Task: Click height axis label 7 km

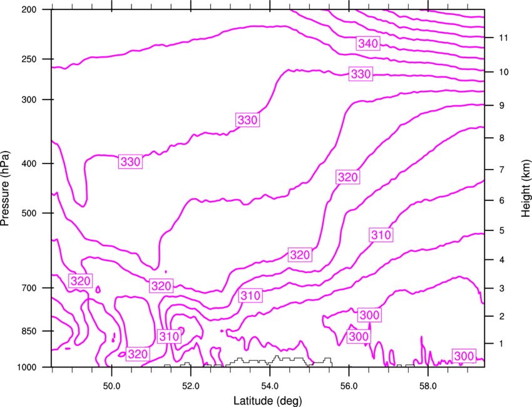Action: pyautogui.click(x=502, y=170)
